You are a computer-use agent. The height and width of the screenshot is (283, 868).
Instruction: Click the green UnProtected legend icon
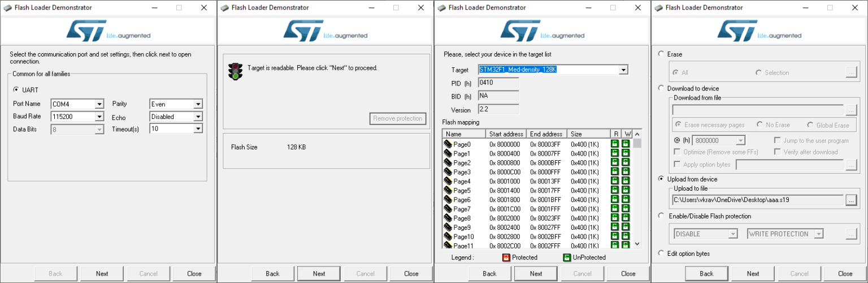click(x=567, y=258)
